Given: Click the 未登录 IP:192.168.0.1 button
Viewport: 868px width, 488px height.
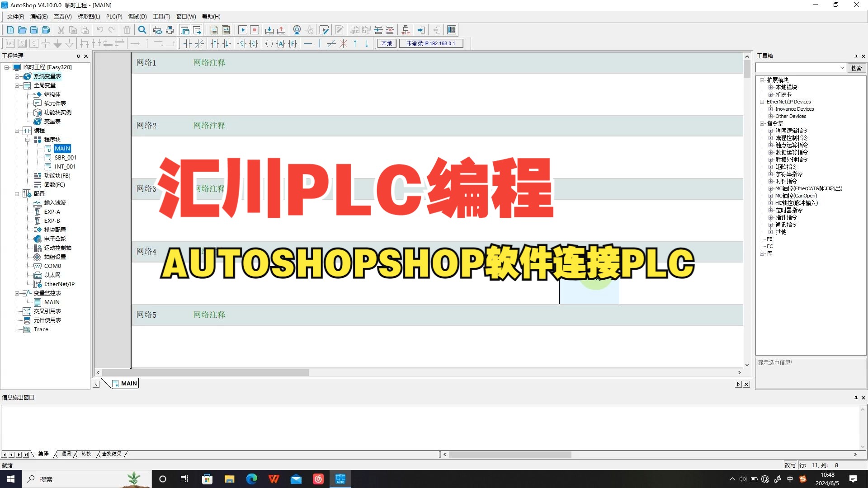Looking at the screenshot, I should click(431, 43).
